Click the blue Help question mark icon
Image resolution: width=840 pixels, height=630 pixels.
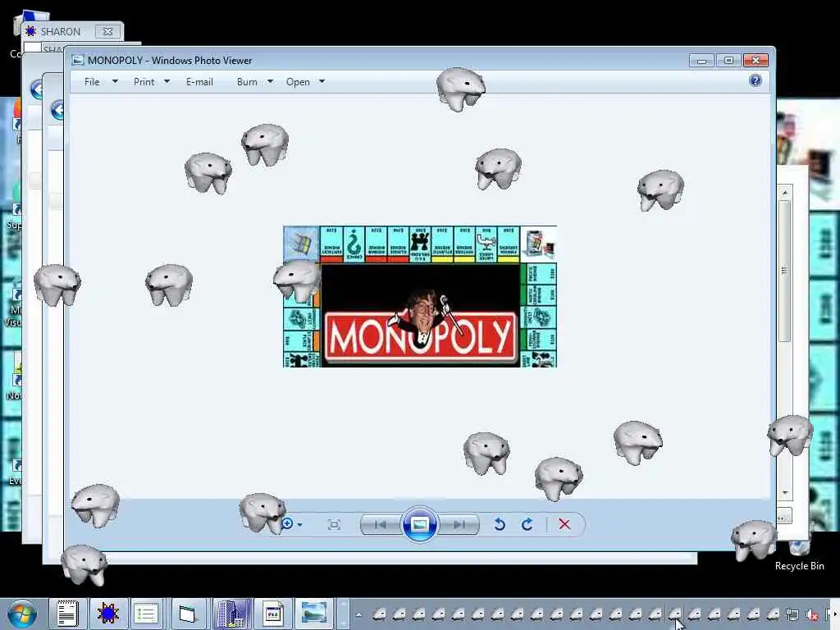pos(756,80)
